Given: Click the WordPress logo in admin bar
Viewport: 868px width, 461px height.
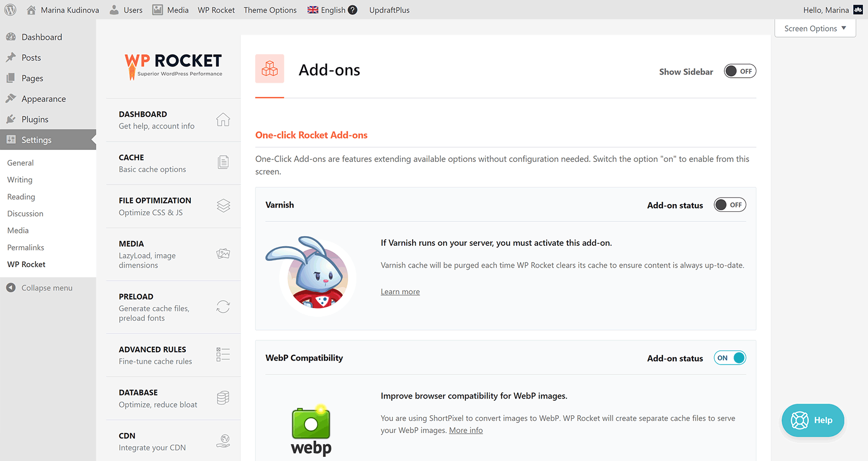Looking at the screenshot, I should (10, 10).
